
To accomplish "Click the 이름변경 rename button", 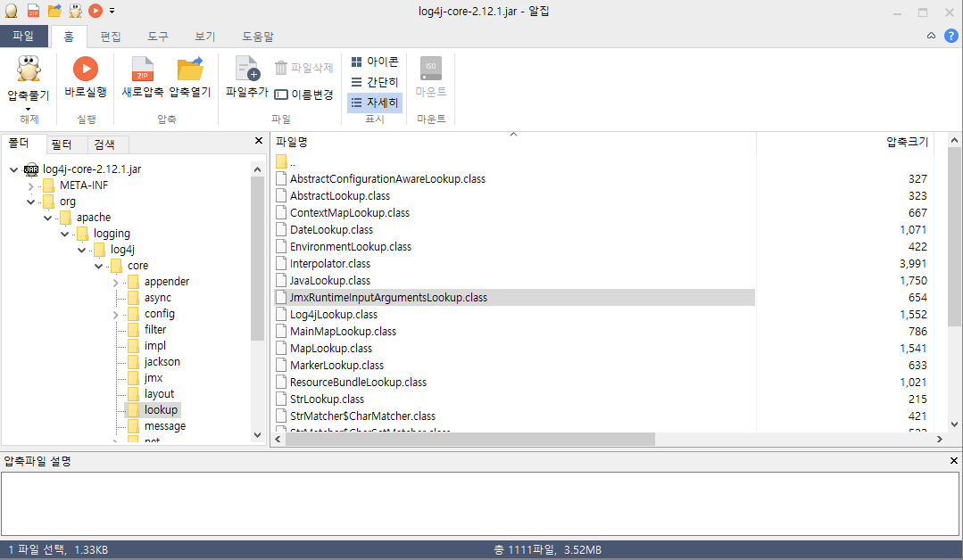I will click(x=304, y=95).
